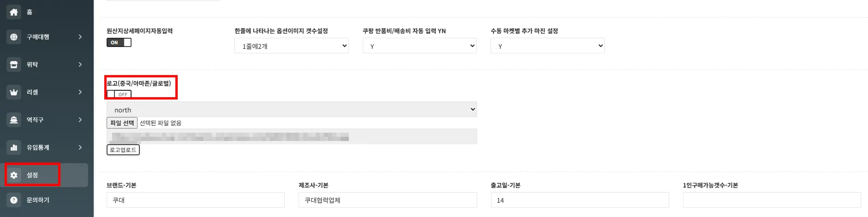868x217 pixels.
Task: Open 수동 마켓별 추가 마진 설정 dropdown
Action: (x=547, y=46)
